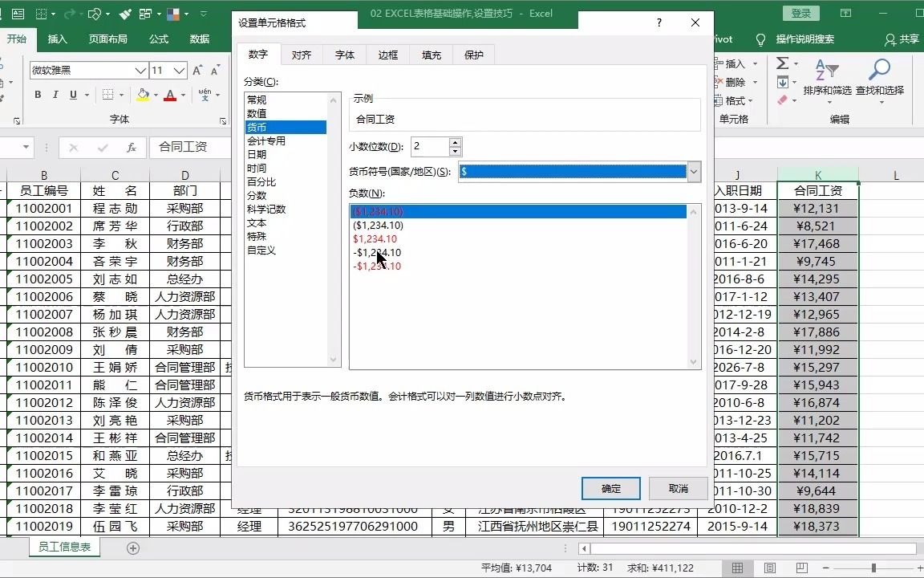Click the decimal places input field

click(x=430, y=146)
